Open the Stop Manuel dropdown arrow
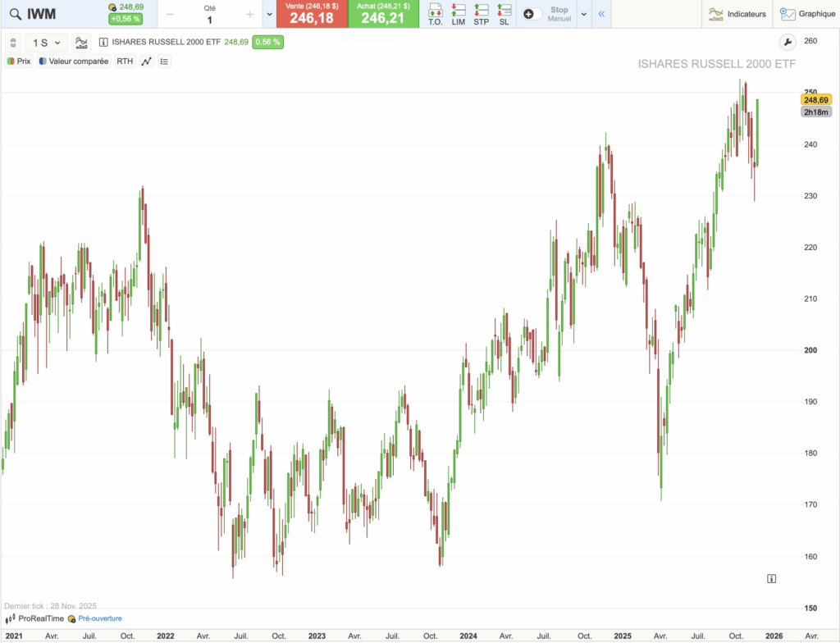The width and height of the screenshot is (840, 643). click(583, 13)
